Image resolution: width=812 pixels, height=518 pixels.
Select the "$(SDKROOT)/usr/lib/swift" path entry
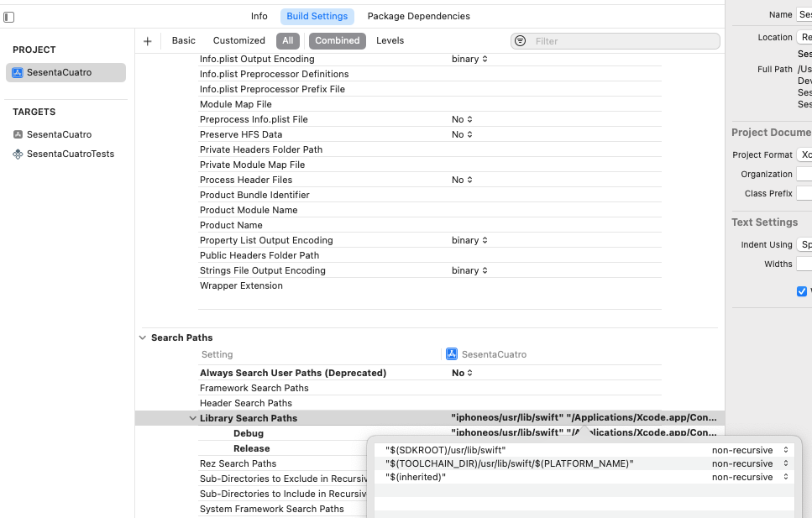(445, 450)
